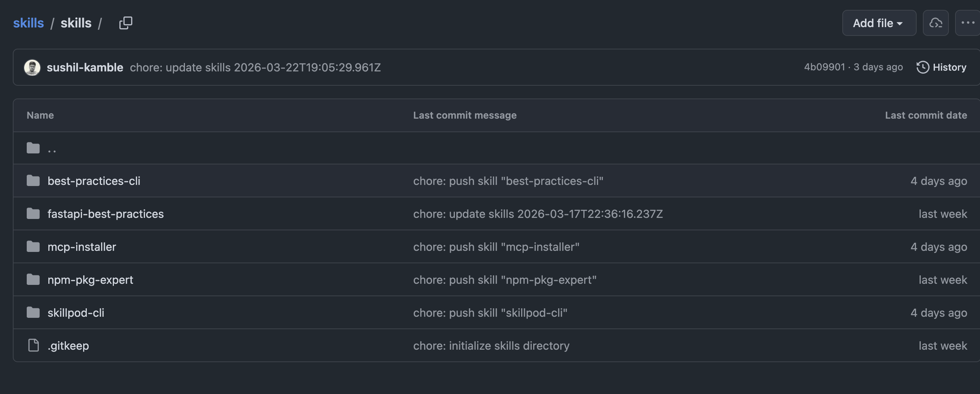Open npm-pkg-expert folder
This screenshot has height=394, width=980.
(90, 279)
